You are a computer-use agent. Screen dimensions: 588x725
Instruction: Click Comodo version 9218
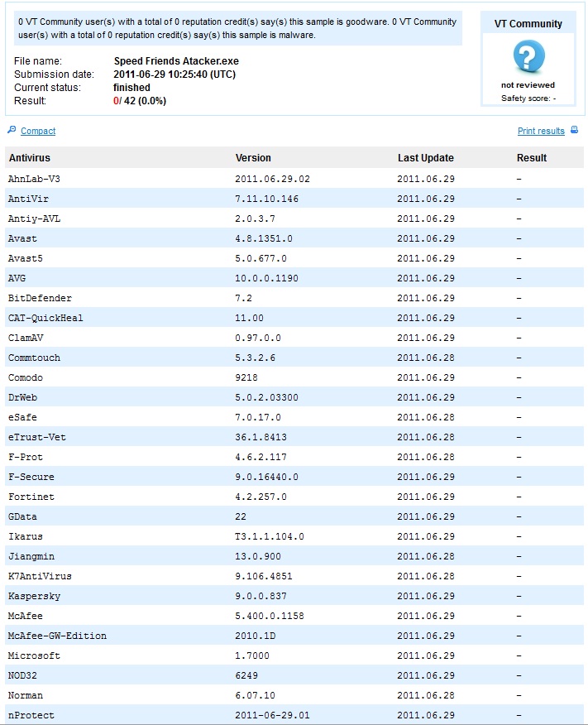tap(246, 377)
